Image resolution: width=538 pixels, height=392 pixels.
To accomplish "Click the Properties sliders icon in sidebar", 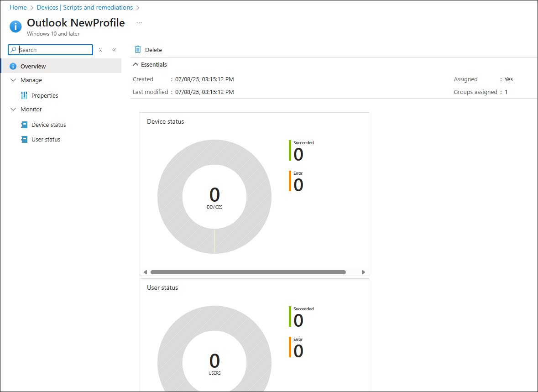I will click(24, 95).
